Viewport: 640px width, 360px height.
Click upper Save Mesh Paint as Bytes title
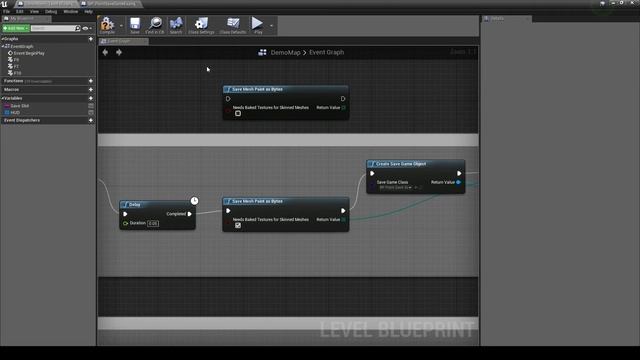(x=257, y=89)
